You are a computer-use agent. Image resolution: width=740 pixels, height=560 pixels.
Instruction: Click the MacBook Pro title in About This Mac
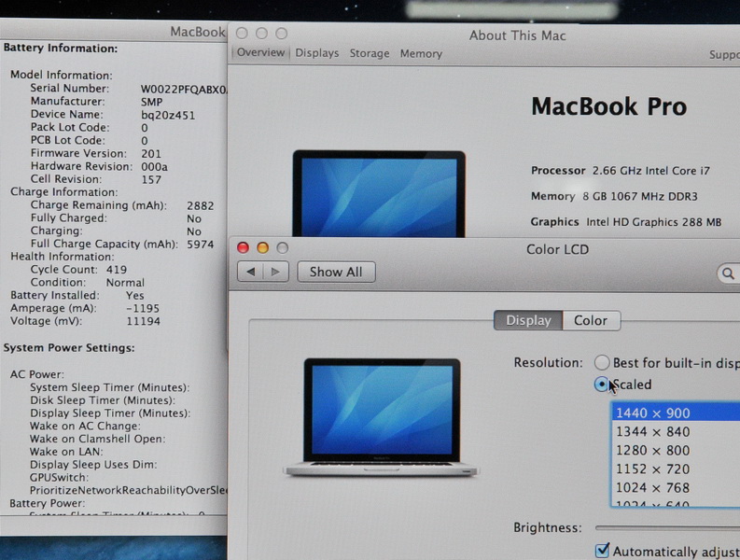pyautogui.click(x=608, y=106)
